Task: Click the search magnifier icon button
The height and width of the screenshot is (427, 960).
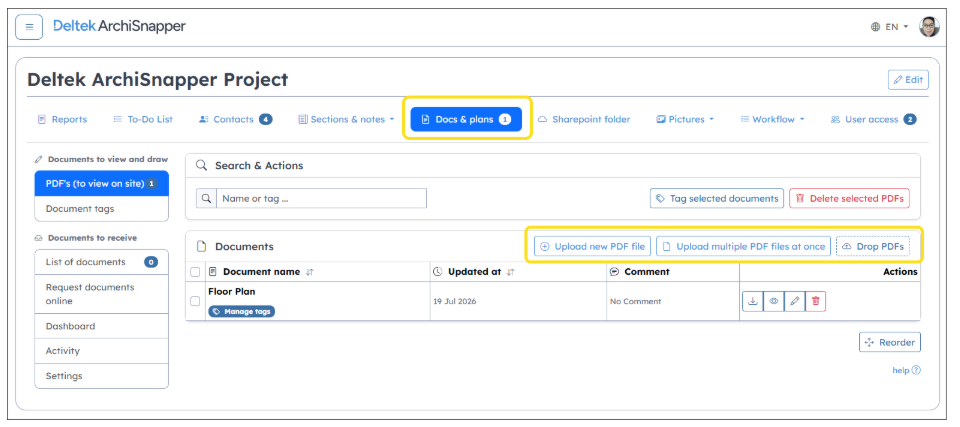Action: (206, 198)
